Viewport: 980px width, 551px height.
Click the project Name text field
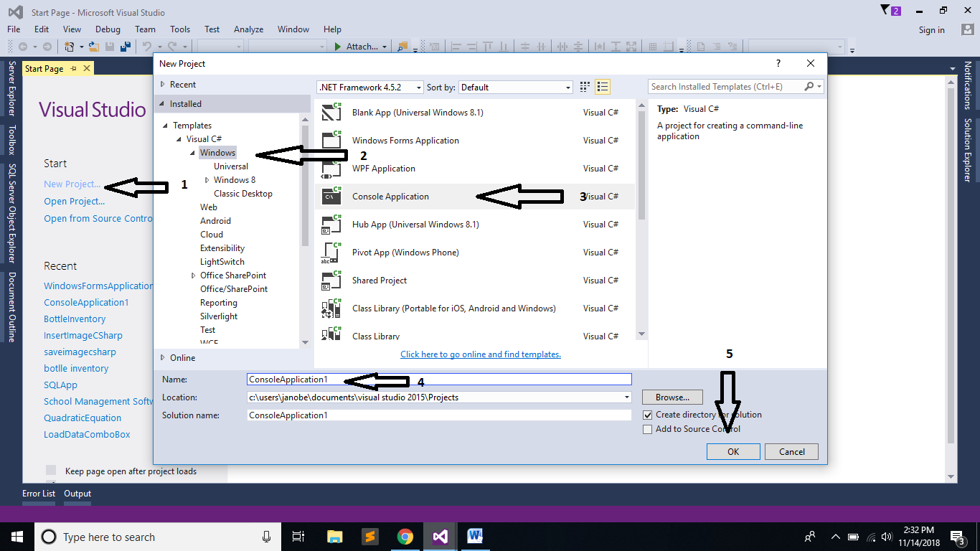pyautogui.click(x=439, y=380)
